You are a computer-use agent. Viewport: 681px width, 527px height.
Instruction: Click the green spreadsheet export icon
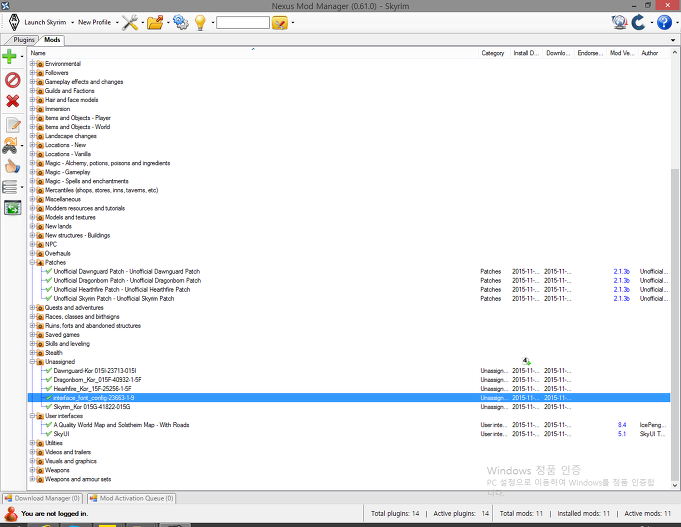coord(13,208)
